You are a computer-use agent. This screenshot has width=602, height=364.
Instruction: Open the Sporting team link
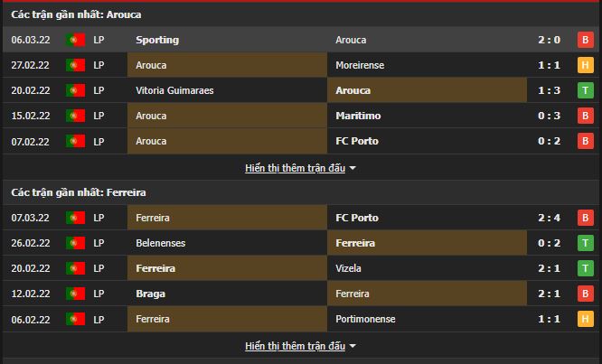click(x=157, y=40)
